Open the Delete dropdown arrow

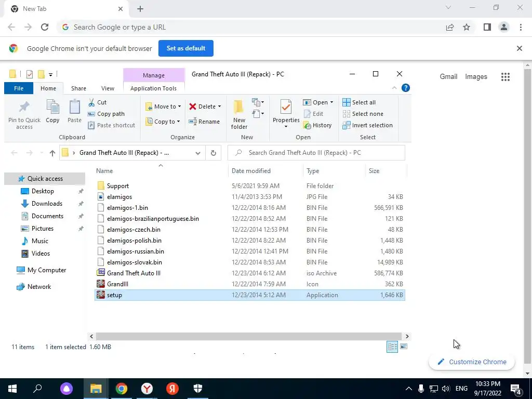pyautogui.click(x=220, y=107)
